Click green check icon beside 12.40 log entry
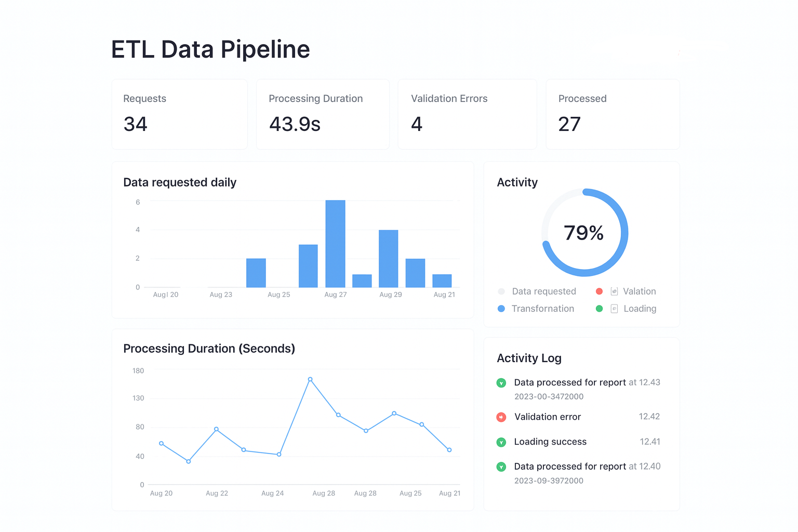 (501, 467)
